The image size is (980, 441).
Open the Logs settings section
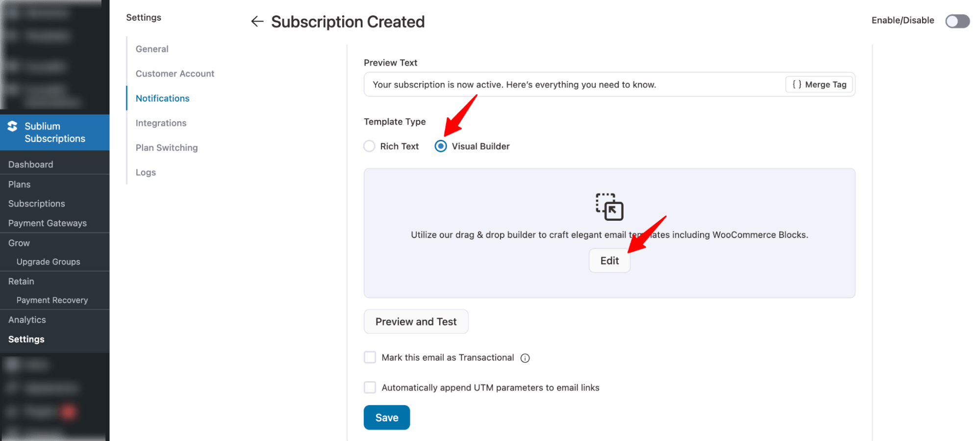coord(145,172)
